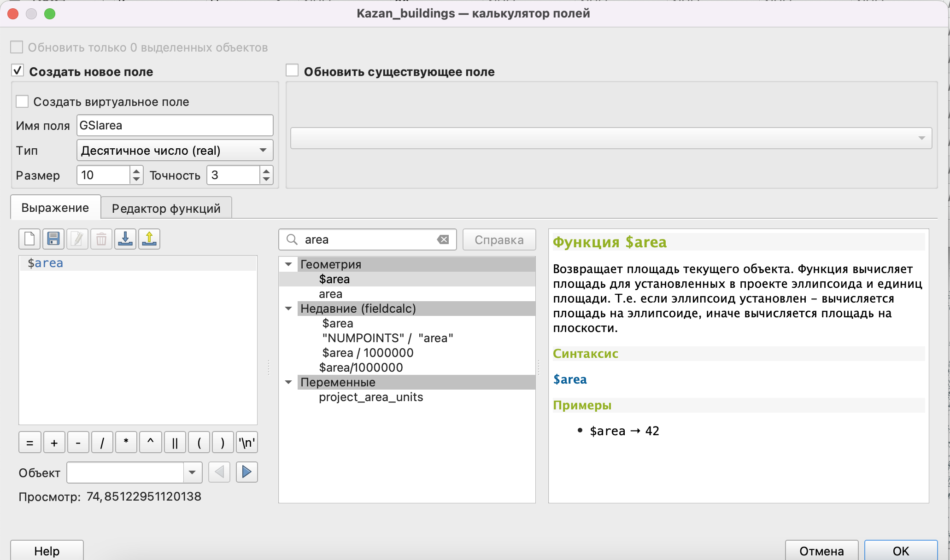Enable Create virtual field checkbox

coord(22,101)
